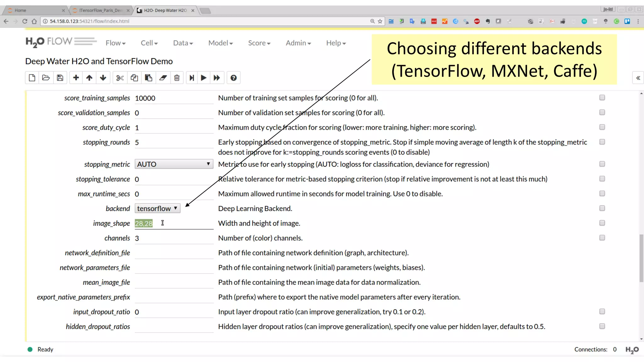The image size is (644, 362).
Task: Open the help question mark icon
Action: click(x=233, y=78)
